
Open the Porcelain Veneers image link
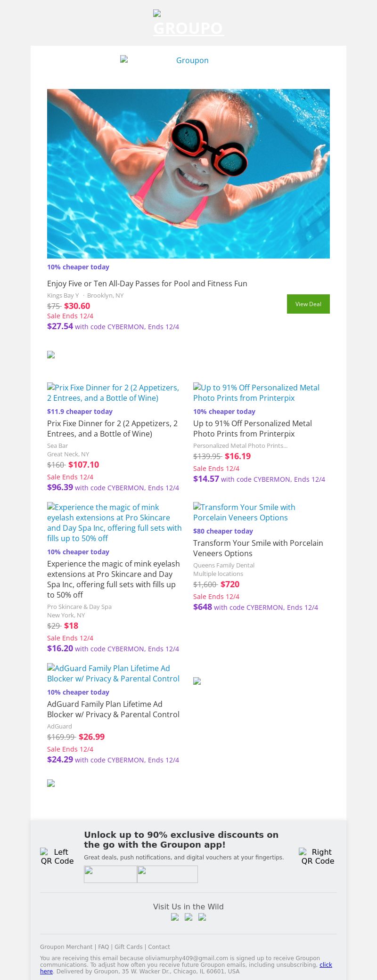tap(244, 512)
